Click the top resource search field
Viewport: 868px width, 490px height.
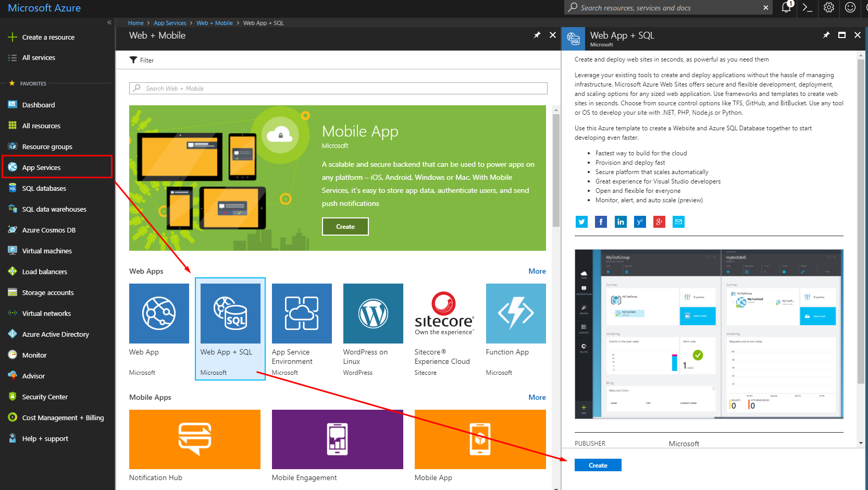(668, 8)
